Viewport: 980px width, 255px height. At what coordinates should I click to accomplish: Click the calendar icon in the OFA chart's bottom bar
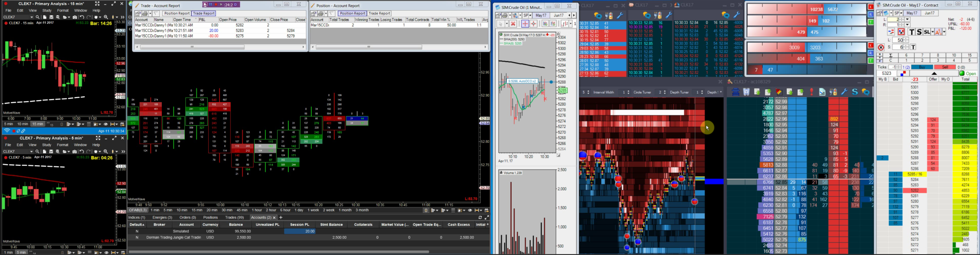pos(486,210)
